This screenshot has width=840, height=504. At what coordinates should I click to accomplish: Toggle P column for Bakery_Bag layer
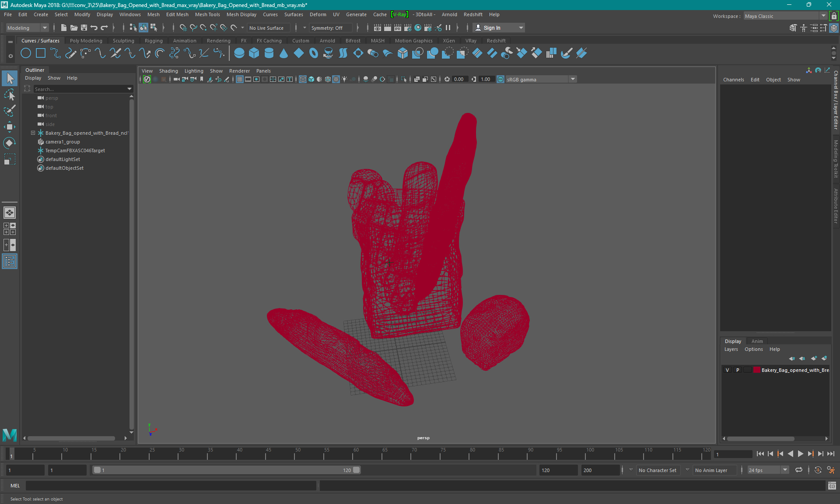click(x=737, y=370)
